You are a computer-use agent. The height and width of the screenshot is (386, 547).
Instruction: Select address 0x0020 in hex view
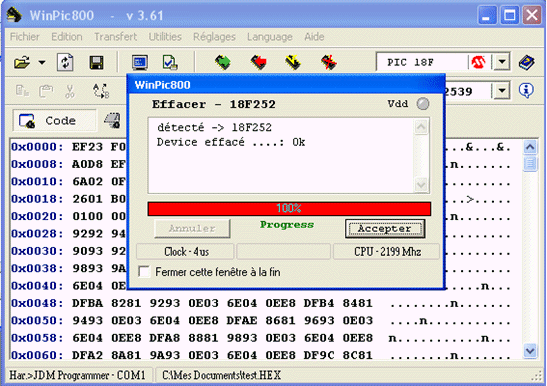(x=37, y=216)
